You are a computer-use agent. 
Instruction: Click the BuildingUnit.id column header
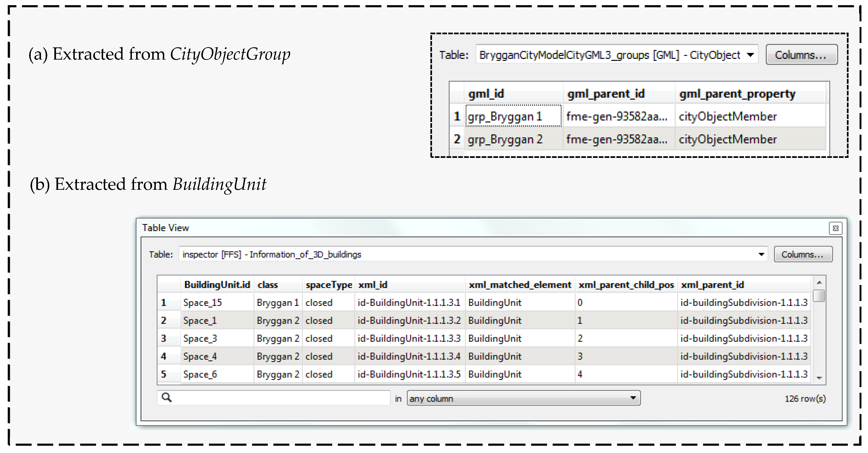(217, 285)
